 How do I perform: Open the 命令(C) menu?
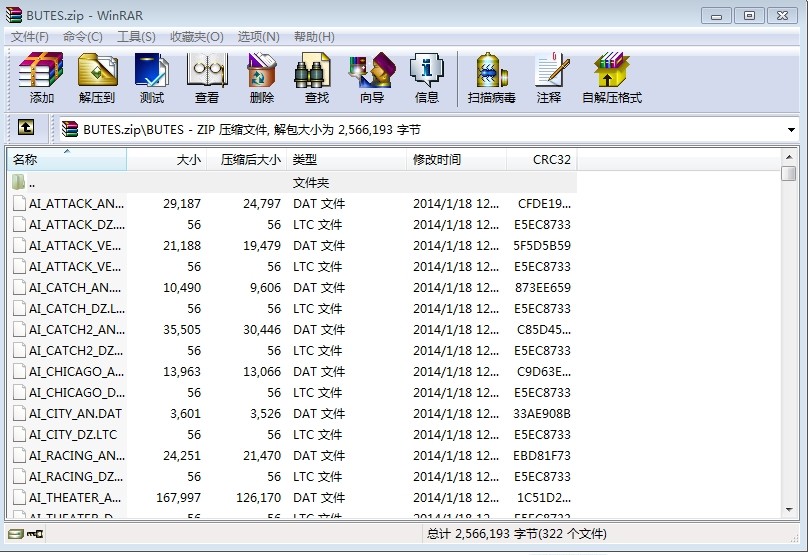(82, 37)
